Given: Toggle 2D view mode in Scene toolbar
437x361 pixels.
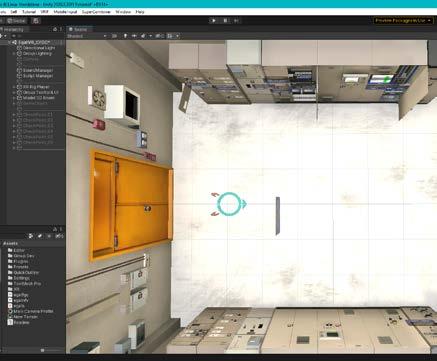Looking at the screenshot, I should pos(114,36).
